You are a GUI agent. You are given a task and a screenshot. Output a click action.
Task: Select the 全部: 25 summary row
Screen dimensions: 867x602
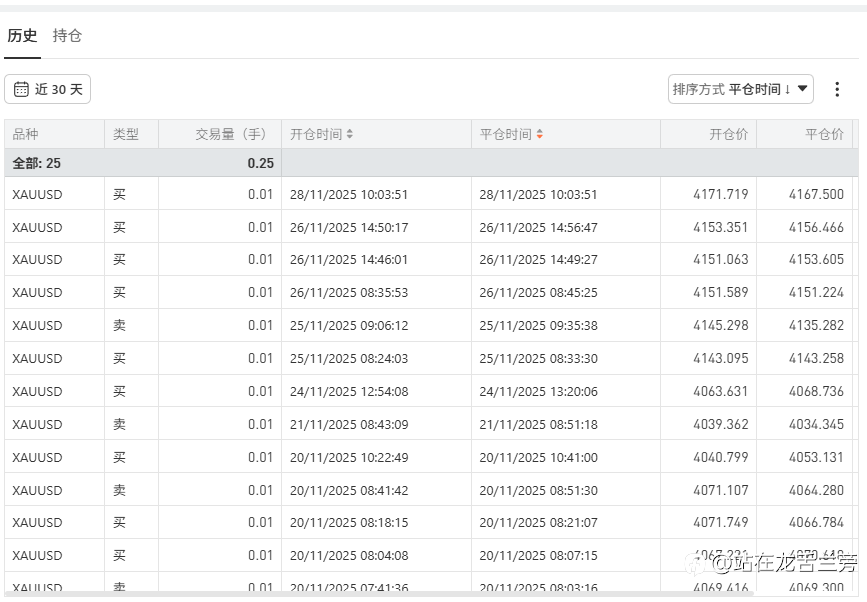click(37, 163)
